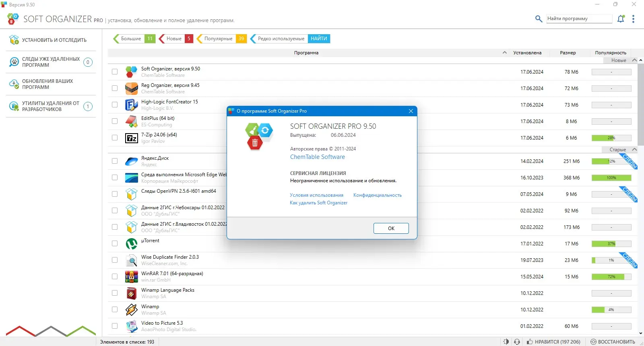This screenshot has height=346, width=644.
Task: Open the Конфиденциальность link
Action: pos(377,195)
